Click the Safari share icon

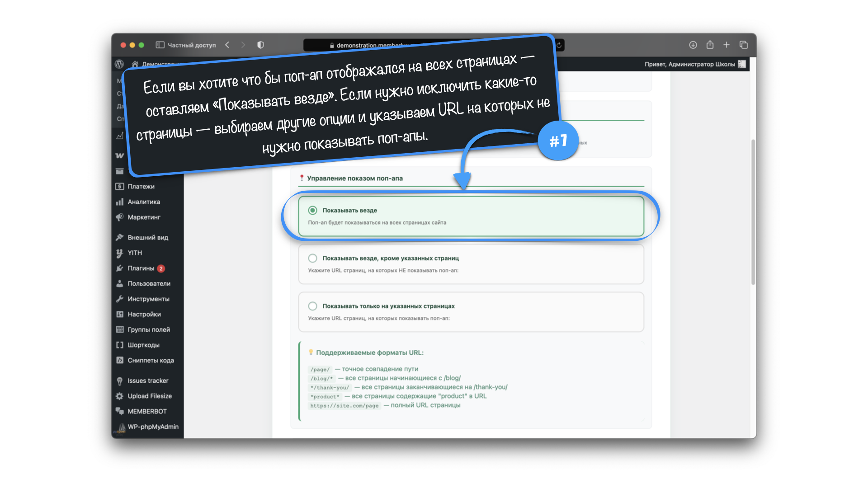tap(710, 45)
